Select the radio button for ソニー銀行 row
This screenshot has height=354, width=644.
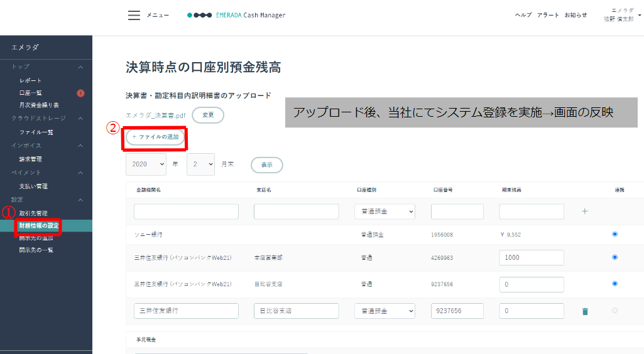pos(615,234)
